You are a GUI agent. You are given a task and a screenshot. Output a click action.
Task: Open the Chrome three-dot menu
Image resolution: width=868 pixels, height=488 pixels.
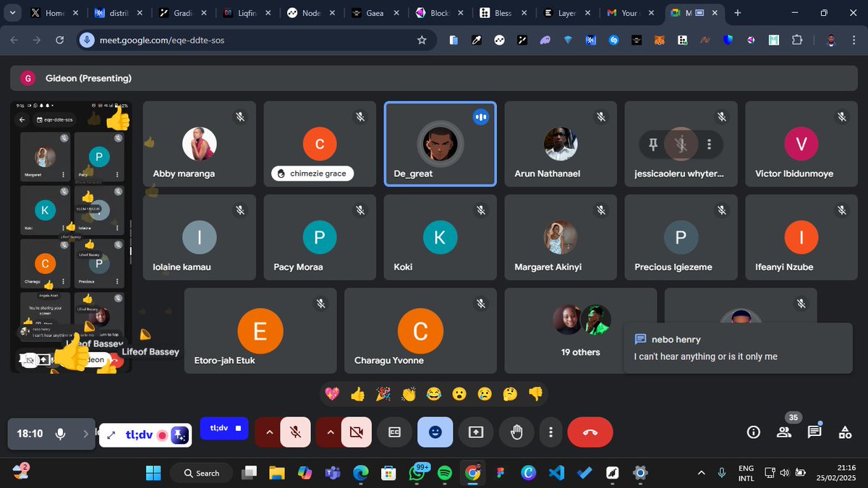tap(854, 40)
